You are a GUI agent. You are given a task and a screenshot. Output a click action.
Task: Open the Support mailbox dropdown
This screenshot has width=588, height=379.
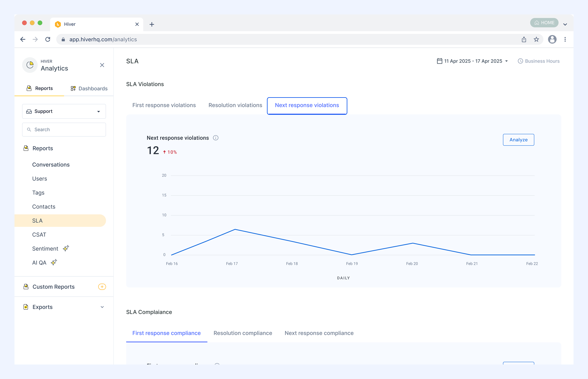point(64,111)
